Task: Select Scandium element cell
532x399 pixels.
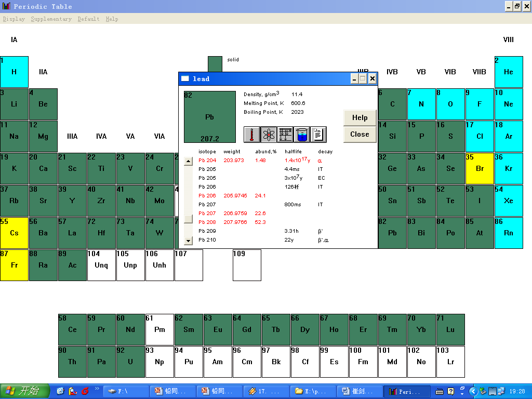Action: (x=72, y=169)
